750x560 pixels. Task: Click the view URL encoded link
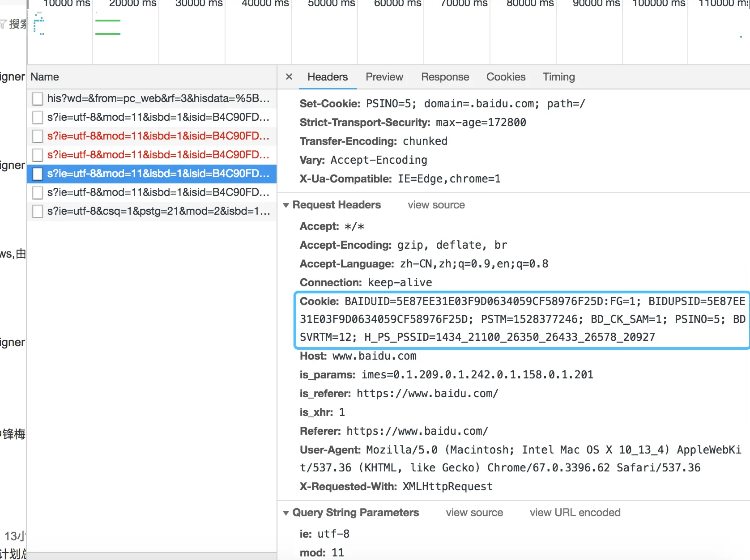pyautogui.click(x=575, y=513)
